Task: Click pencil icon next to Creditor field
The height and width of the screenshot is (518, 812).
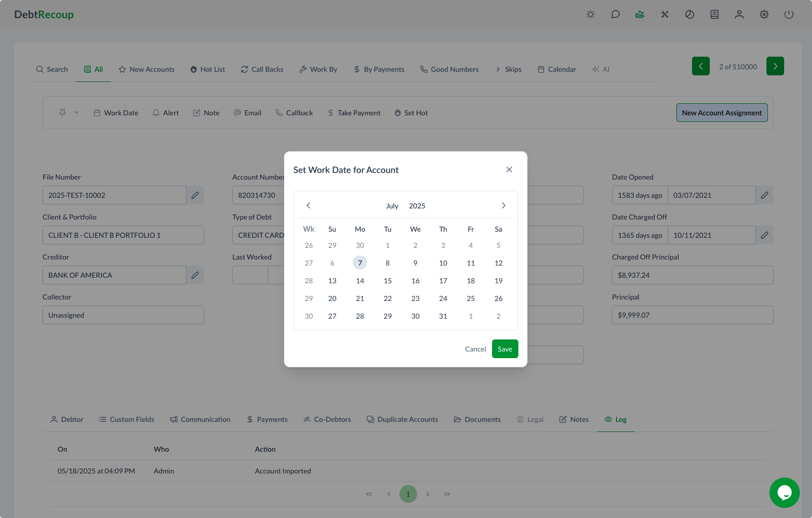Action: (x=195, y=275)
